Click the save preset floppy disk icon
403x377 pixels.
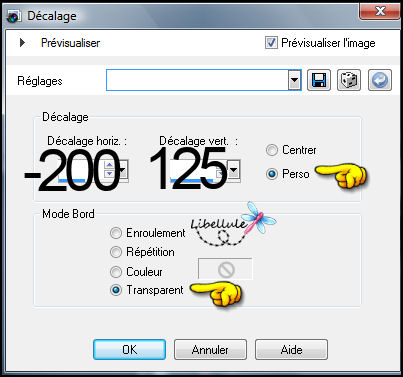[x=319, y=80]
